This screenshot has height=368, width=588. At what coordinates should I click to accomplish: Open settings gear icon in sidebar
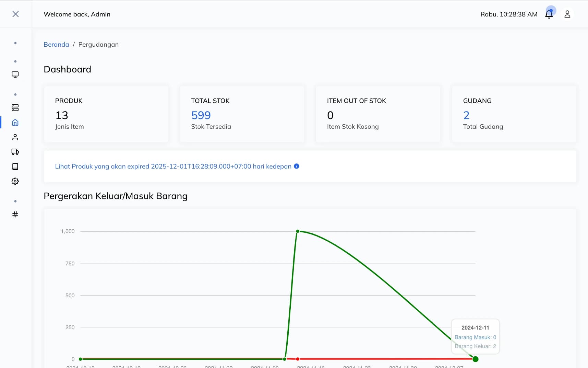[x=15, y=181]
